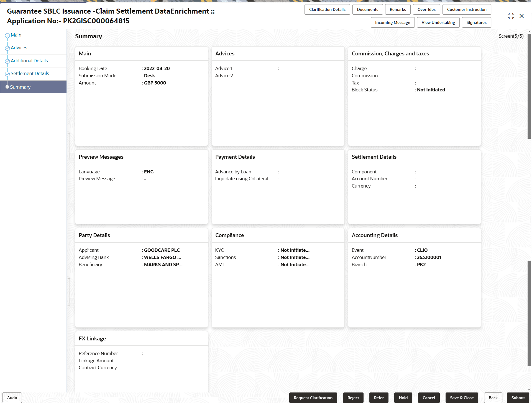Click the Additional Details step checkmark icon
Screen dimensions: 532x403
pos(7,61)
